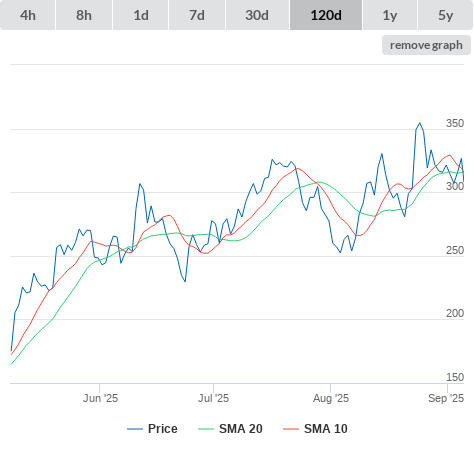474x455 pixels.
Task: Click the blue Price legend line swatch
Action: pos(135,429)
